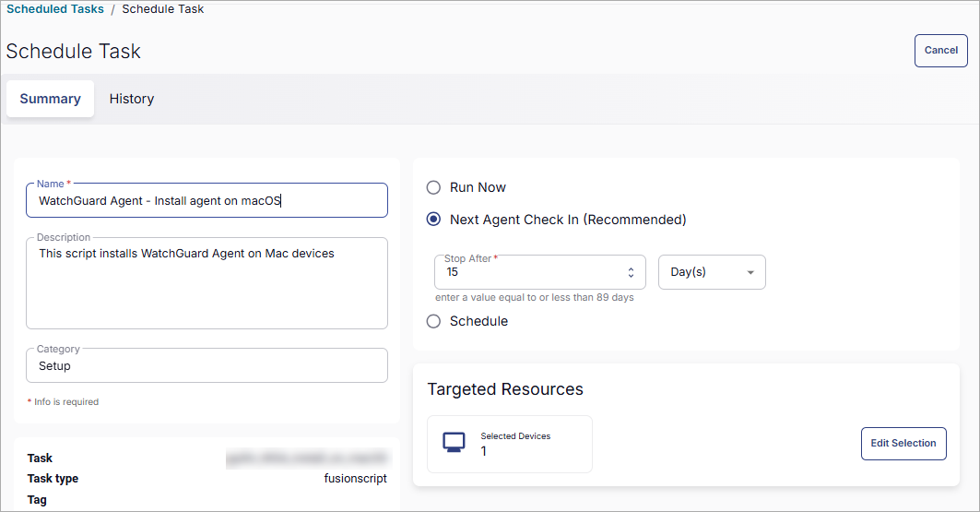Click the Stop After value field
Viewport: 980px width, 512px height.
[539, 272]
